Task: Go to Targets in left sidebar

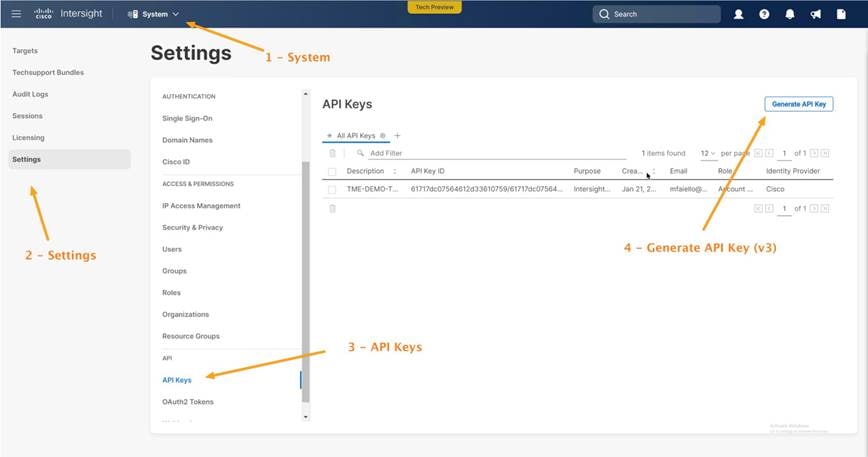Action: pos(25,51)
